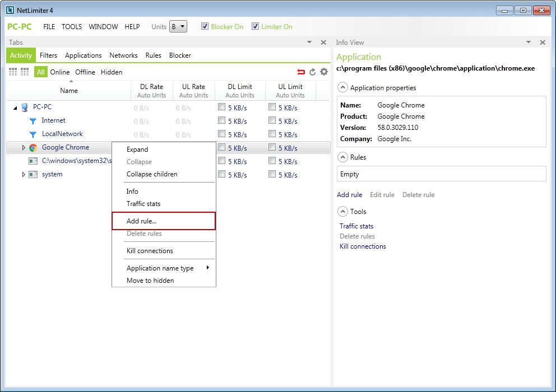Collapse the Application properties section

pos(342,87)
